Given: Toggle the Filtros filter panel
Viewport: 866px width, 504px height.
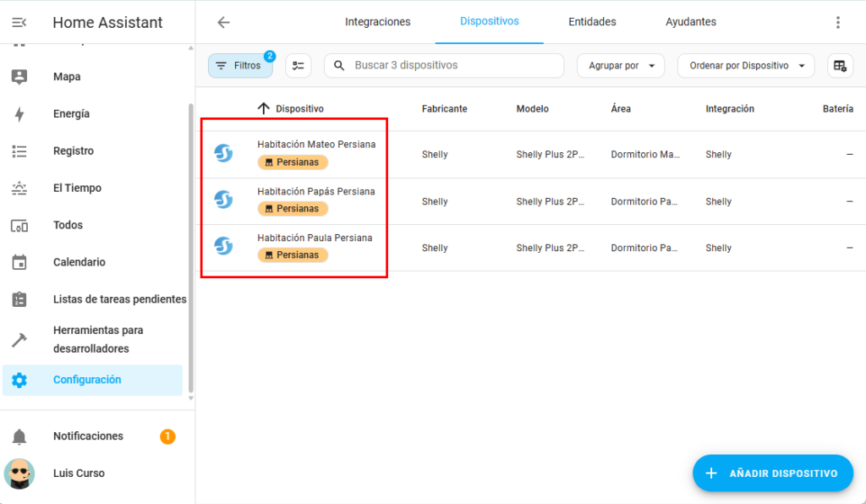Looking at the screenshot, I should tap(240, 66).
